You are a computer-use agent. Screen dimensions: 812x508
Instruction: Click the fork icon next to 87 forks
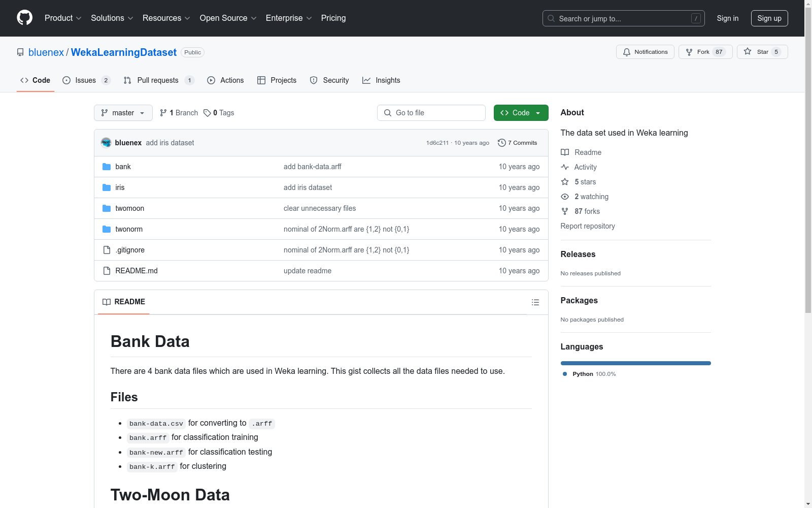pos(565,211)
